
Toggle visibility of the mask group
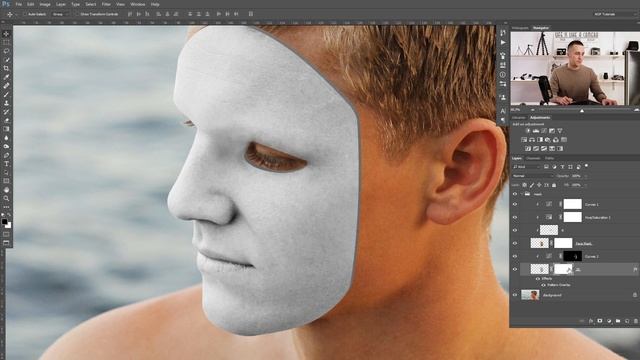tap(515, 194)
